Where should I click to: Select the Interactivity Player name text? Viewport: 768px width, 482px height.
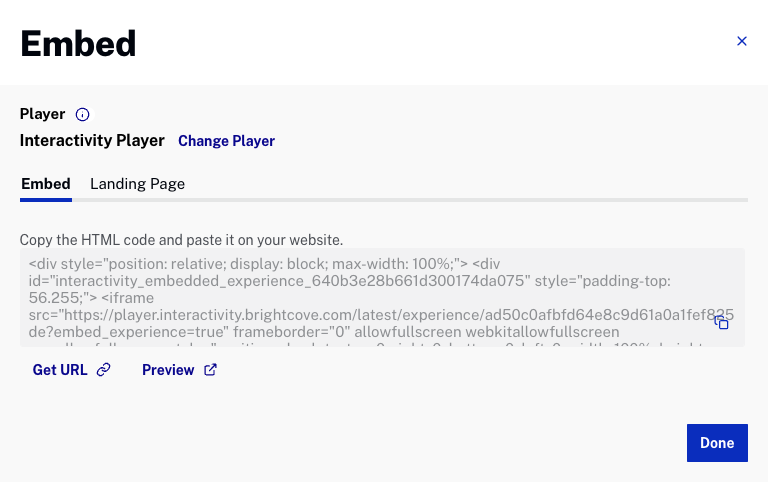point(92,141)
